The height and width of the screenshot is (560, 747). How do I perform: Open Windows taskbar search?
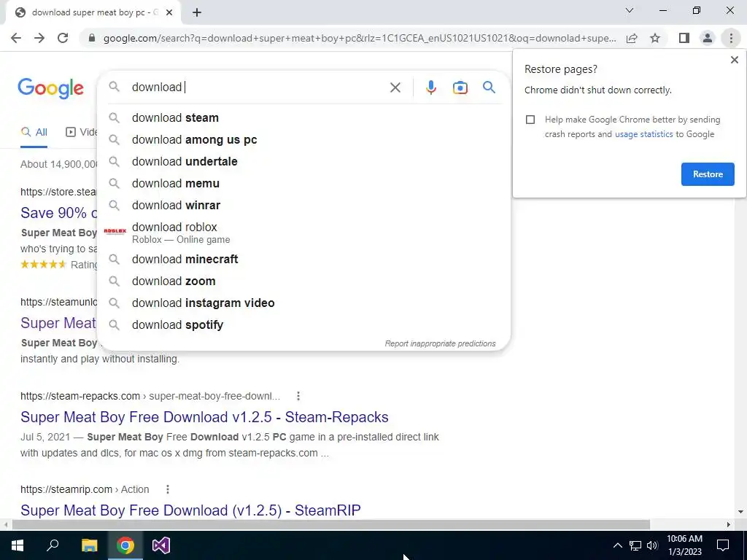click(x=53, y=545)
